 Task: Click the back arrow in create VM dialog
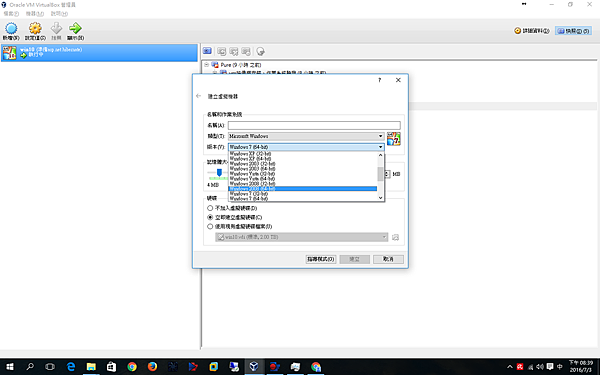click(x=198, y=96)
